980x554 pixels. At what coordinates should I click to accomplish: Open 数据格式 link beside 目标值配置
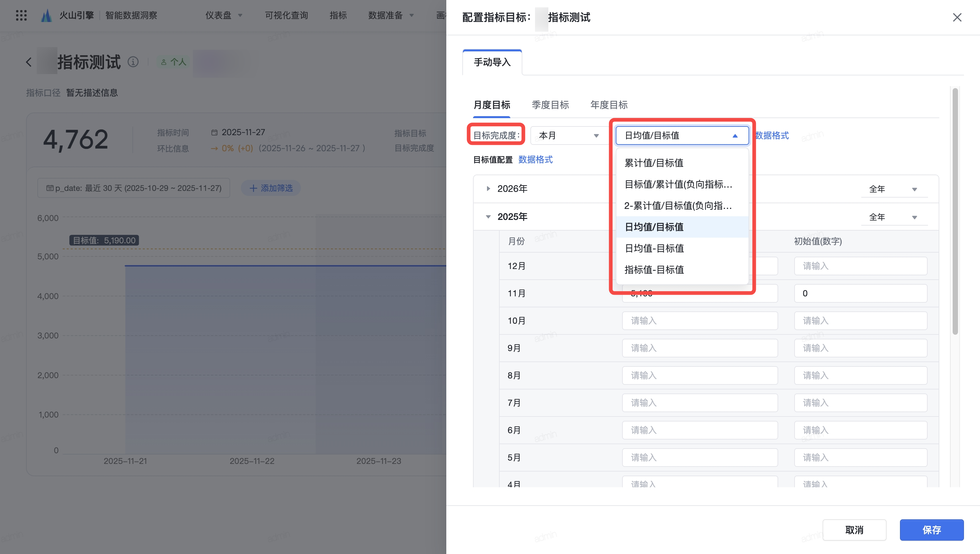535,160
